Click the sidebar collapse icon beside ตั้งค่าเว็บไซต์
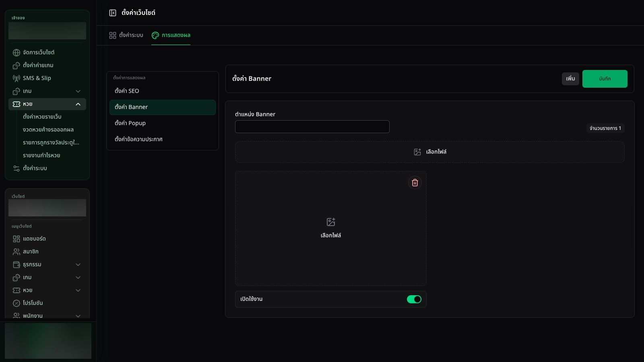The width and height of the screenshot is (644, 362). 113,13
